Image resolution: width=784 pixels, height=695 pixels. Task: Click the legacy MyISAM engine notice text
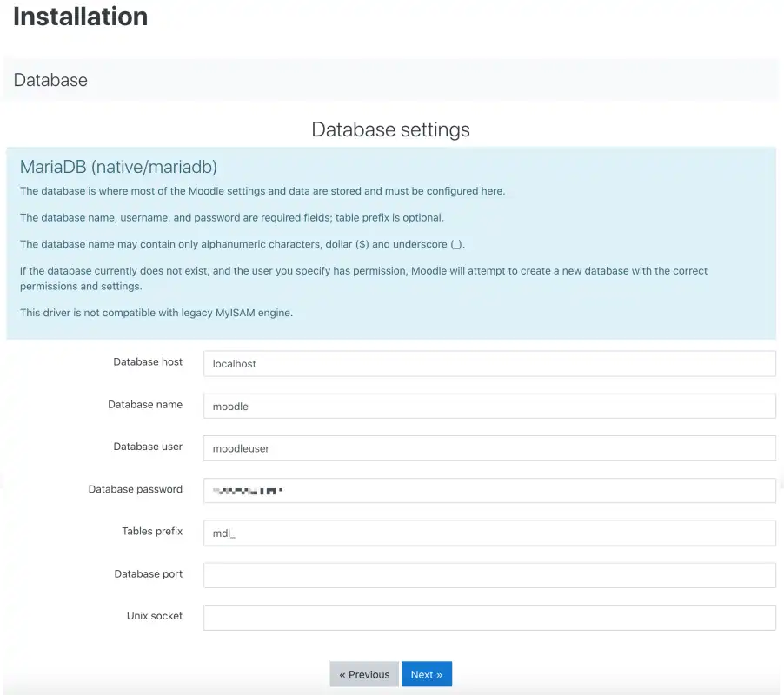[x=156, y=313]
